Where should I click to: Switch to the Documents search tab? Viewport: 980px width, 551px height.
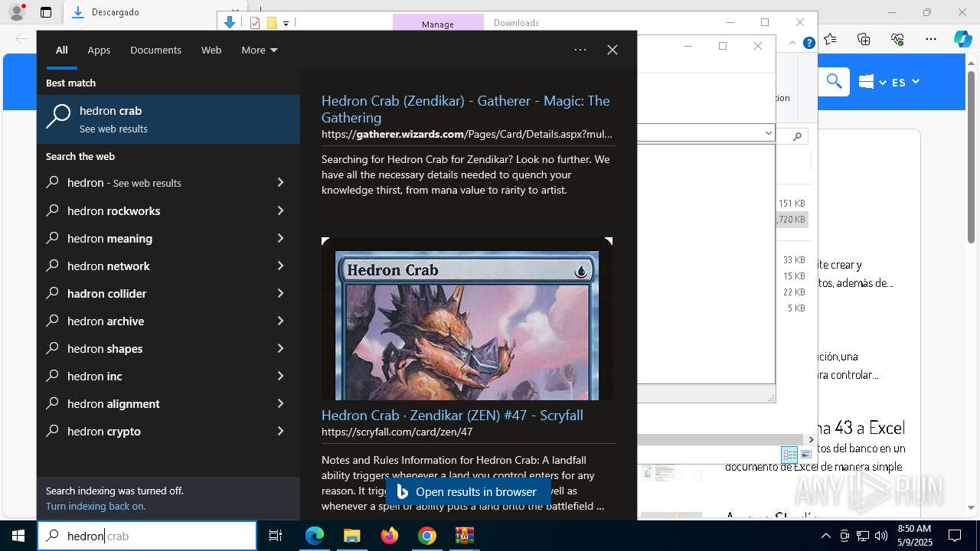(x=155, y=50)
